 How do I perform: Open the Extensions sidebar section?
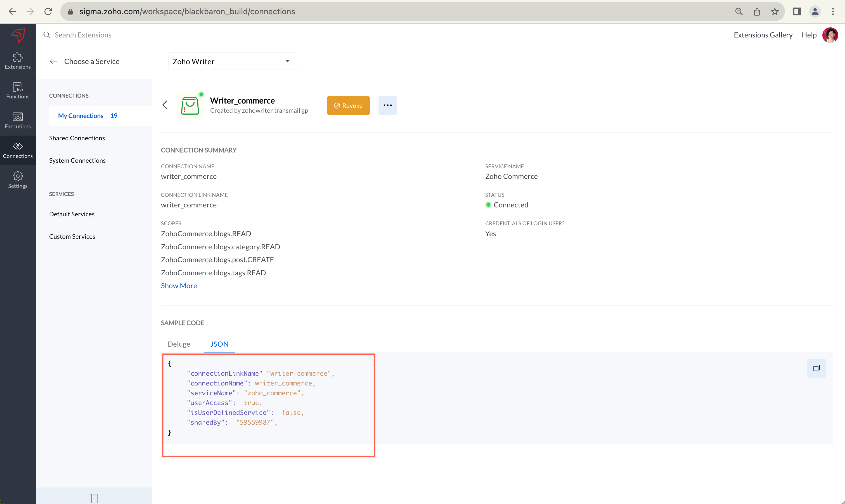tap(18, 61)
